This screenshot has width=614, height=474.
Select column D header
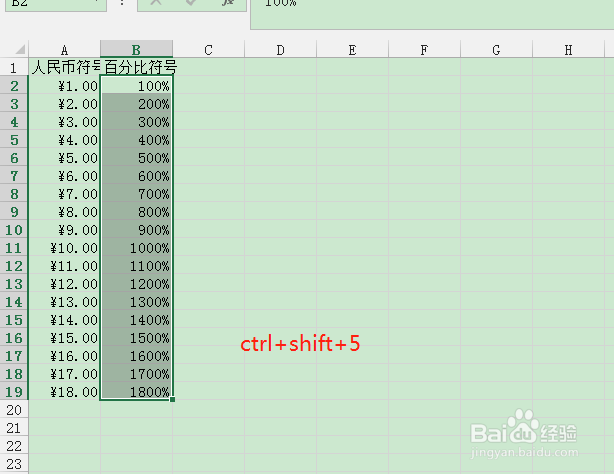tap(280, 50)
